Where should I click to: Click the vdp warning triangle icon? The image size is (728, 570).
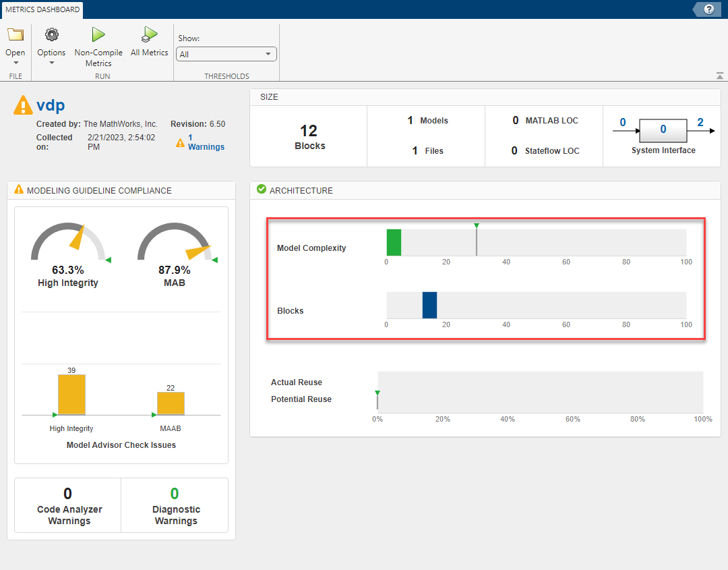coord(23,105)
